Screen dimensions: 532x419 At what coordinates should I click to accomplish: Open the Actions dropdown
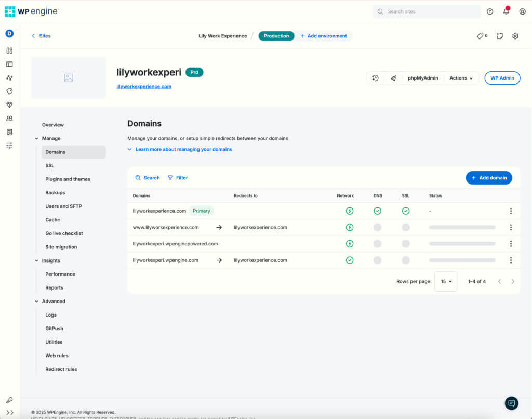point(461,78)
